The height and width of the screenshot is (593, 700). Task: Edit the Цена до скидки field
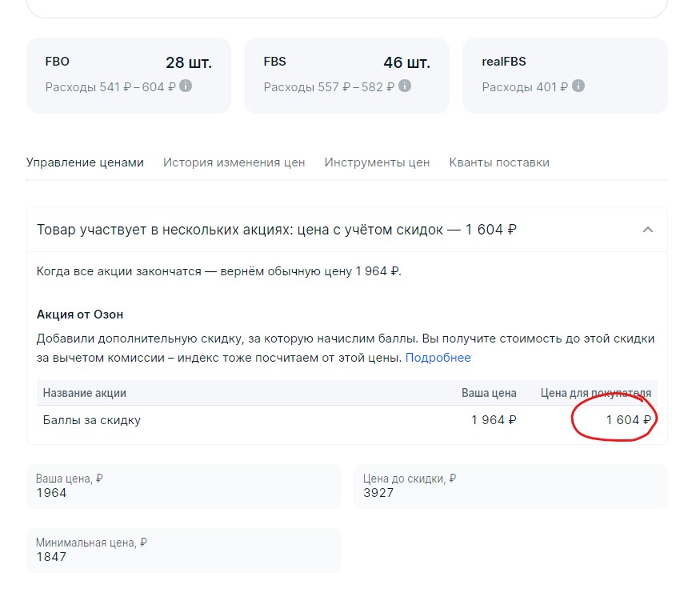pyautogui.click(x=510, y=487)
